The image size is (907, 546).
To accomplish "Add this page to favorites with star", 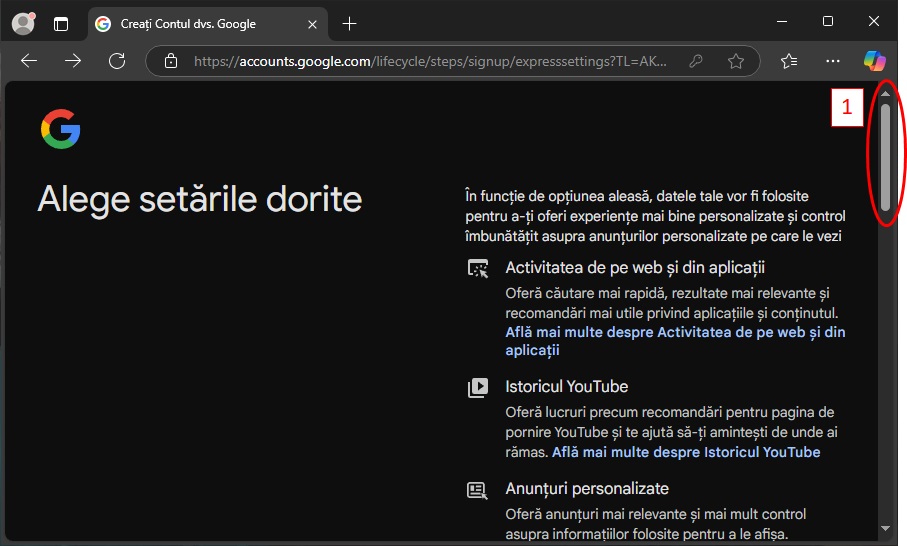I will pyautogui.click(x=736, y=61).
